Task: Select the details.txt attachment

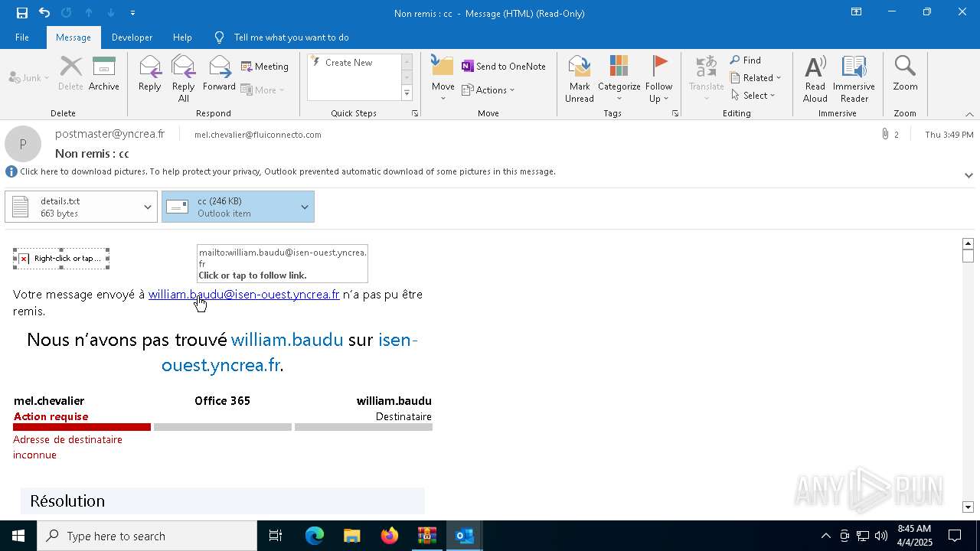Action: tap(73, 207)
